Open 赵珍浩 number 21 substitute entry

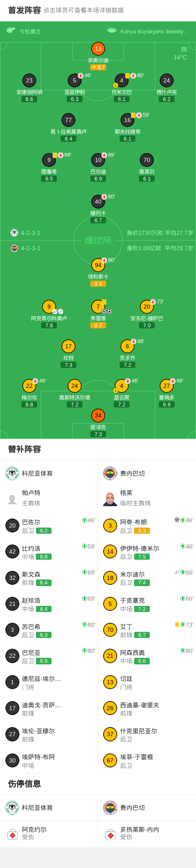point(49,604)
